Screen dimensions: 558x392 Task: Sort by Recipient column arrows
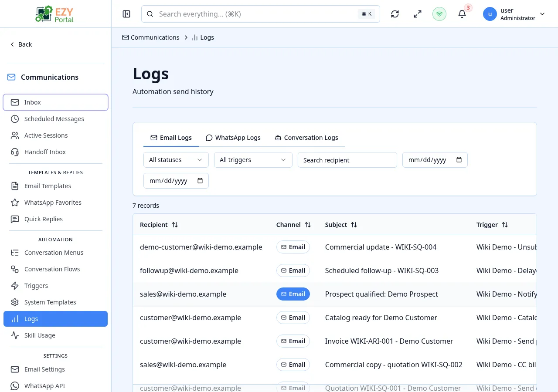click(175, 225)
